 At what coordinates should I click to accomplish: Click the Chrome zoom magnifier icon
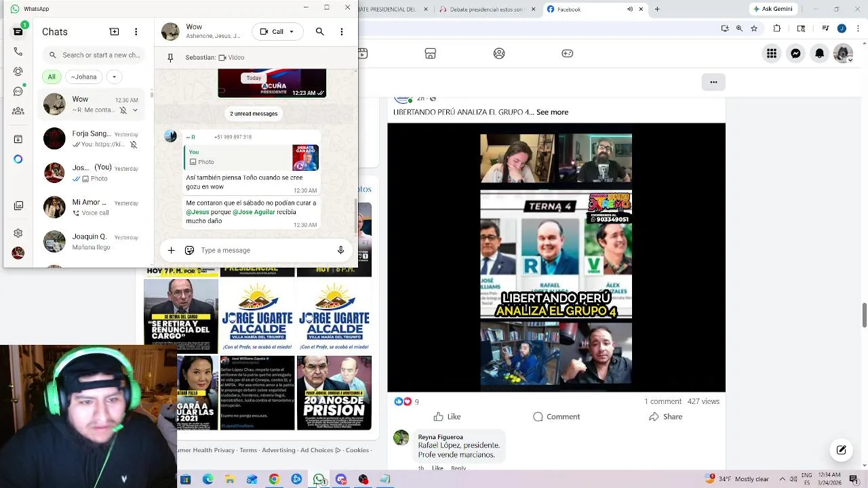(739, 28)
